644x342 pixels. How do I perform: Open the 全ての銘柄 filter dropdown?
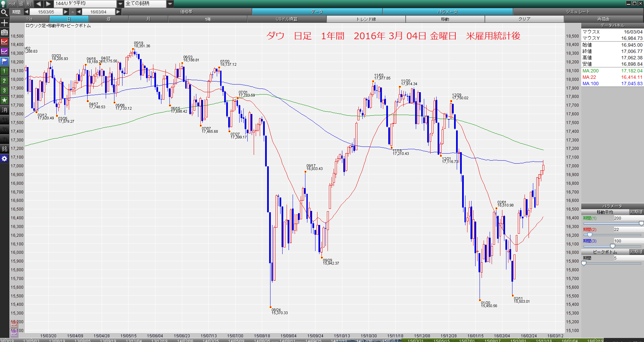170,4
